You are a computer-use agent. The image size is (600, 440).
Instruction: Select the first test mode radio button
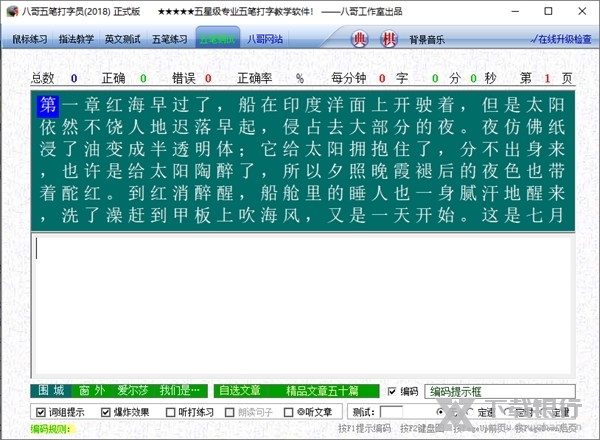click(440, 412)
